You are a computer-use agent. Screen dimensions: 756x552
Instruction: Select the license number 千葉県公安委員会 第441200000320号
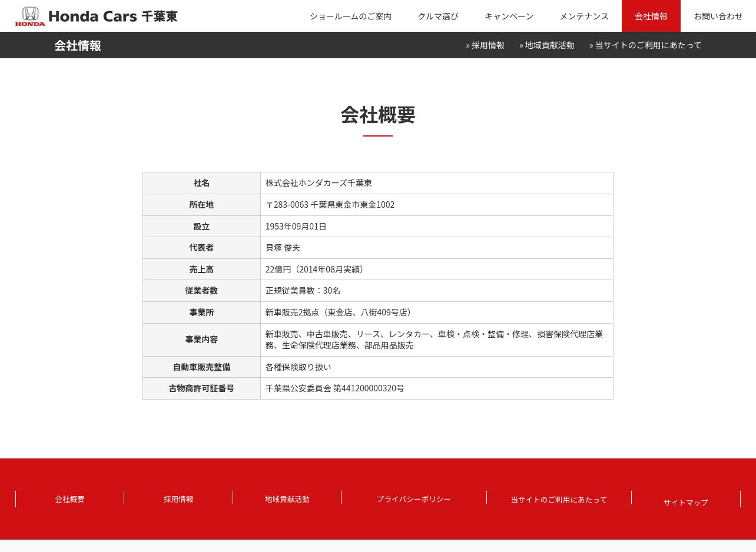[x=335, y=388]
